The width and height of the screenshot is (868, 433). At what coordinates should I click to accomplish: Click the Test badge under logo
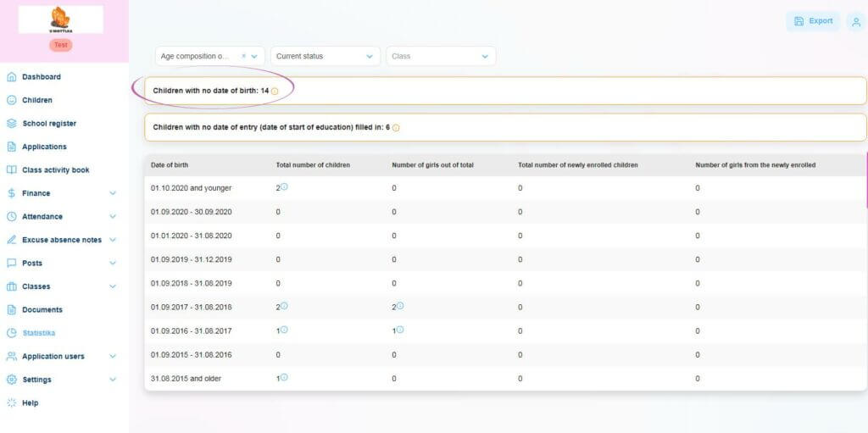61,46
